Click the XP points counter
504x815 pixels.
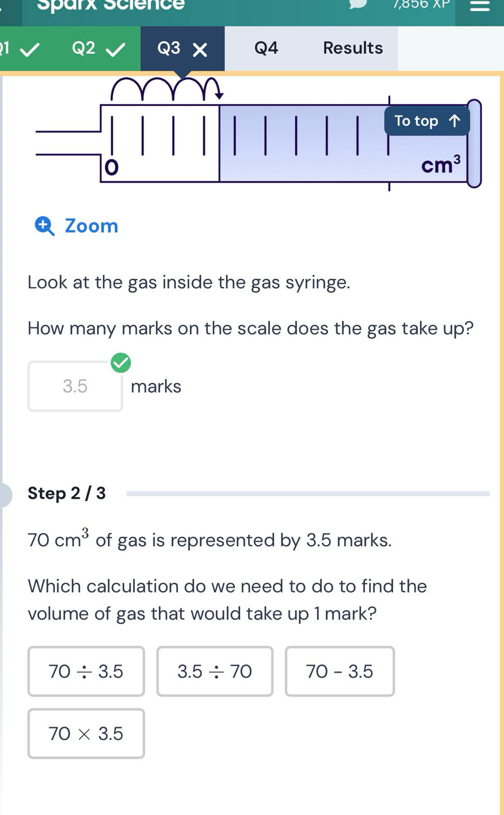click(x=421, y=4)
